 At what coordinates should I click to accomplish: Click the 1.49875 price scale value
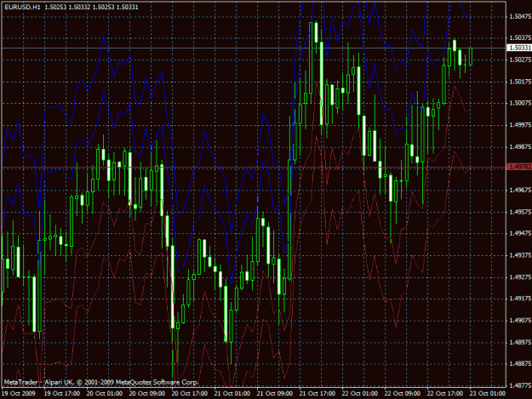[520, 147]
